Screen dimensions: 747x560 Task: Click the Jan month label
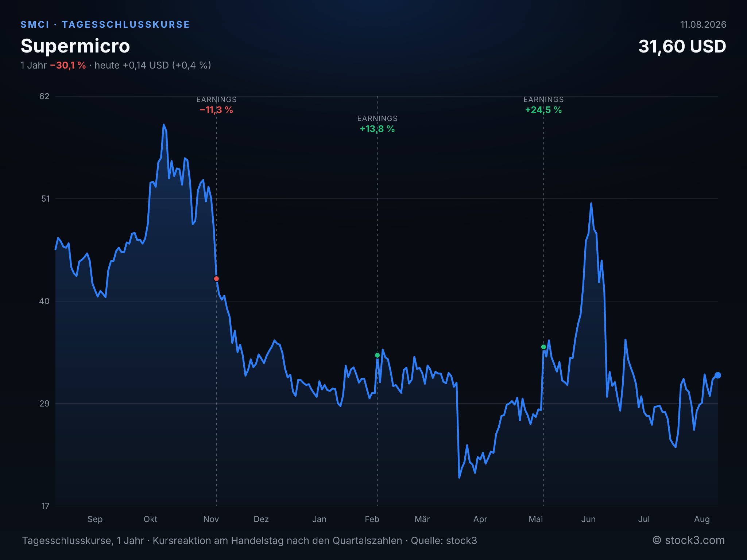[319, 519]
